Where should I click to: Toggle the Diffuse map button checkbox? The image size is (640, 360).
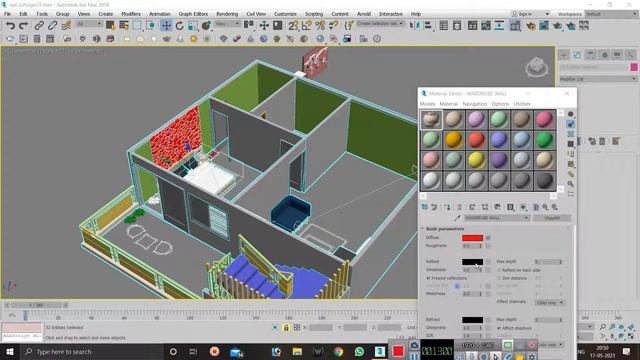488,238
